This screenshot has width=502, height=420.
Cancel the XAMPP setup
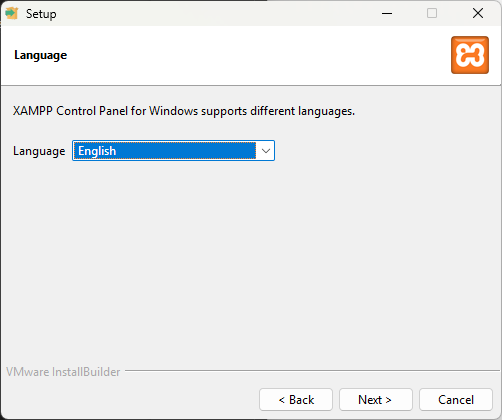456,399
